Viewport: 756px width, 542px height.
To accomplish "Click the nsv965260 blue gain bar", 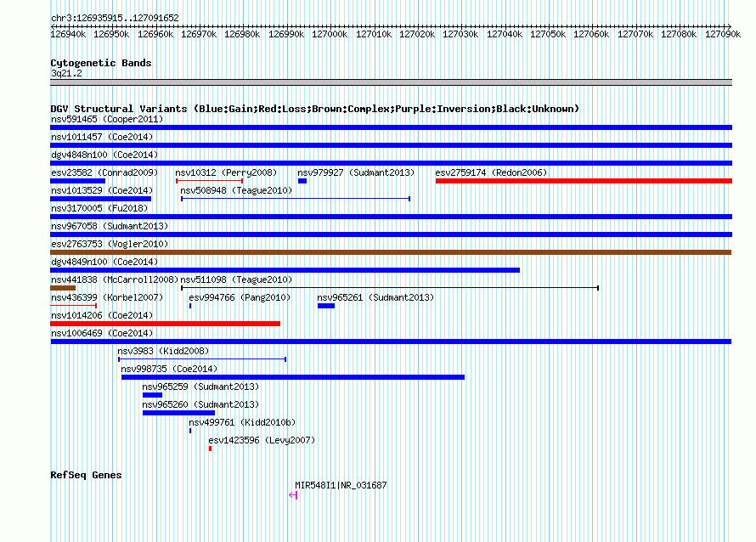I will coord(179,413).
